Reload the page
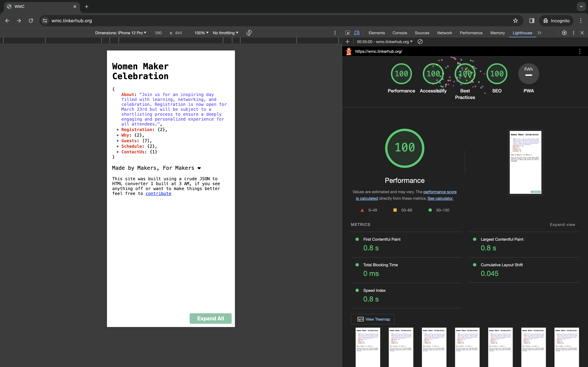Image resolution: width=588 pixels, height=367 pixels. (31, 21)
